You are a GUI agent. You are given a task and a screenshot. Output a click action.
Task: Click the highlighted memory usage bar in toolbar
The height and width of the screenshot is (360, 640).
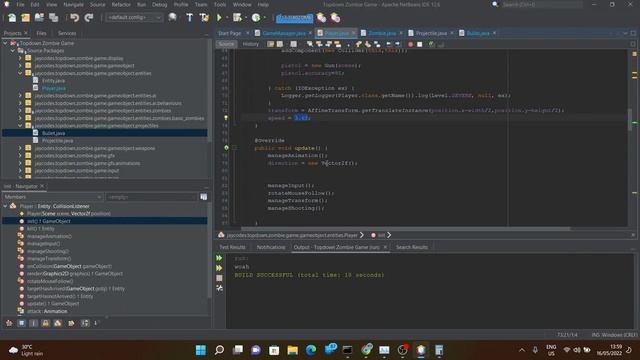pos(294,18)
